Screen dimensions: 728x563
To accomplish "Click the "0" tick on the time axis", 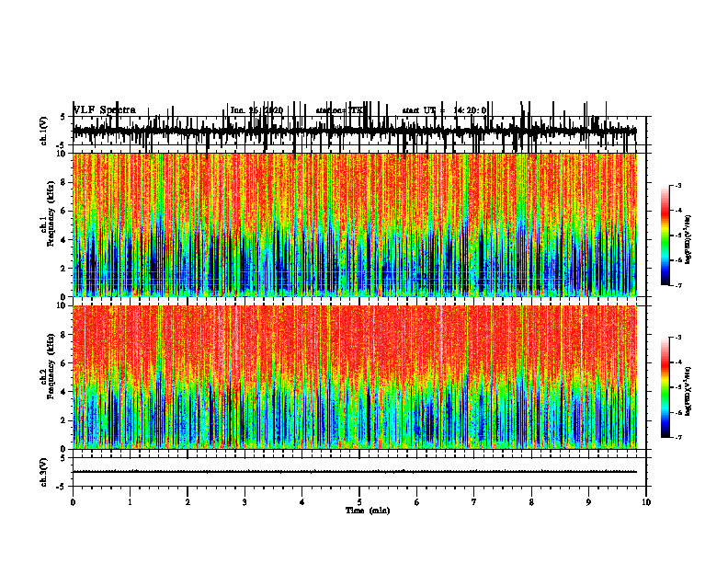I will 73,502.
